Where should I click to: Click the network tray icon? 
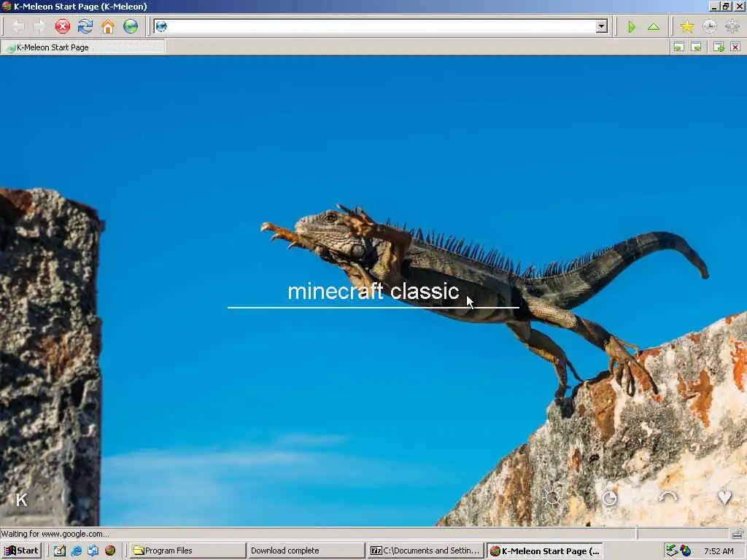[x=672, y=551]
